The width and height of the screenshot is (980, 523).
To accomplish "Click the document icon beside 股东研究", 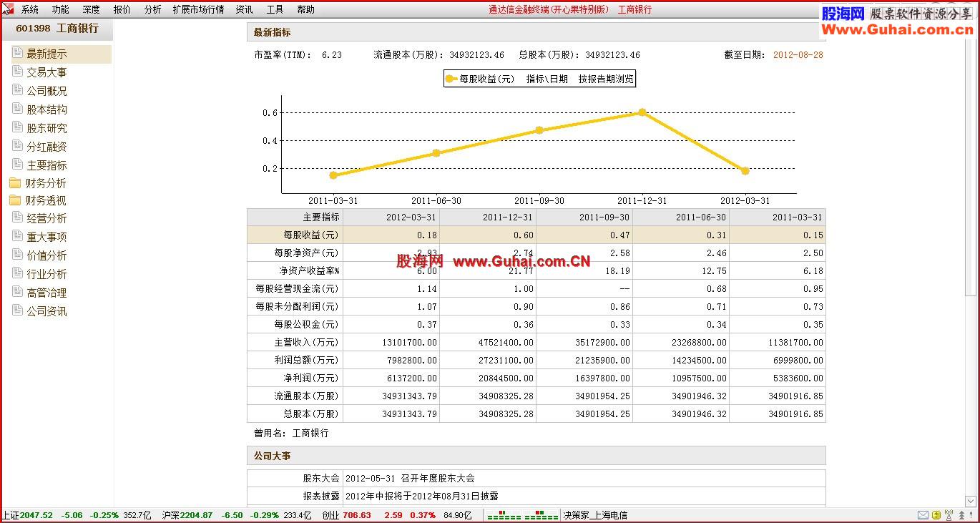I will pos(17,127).
